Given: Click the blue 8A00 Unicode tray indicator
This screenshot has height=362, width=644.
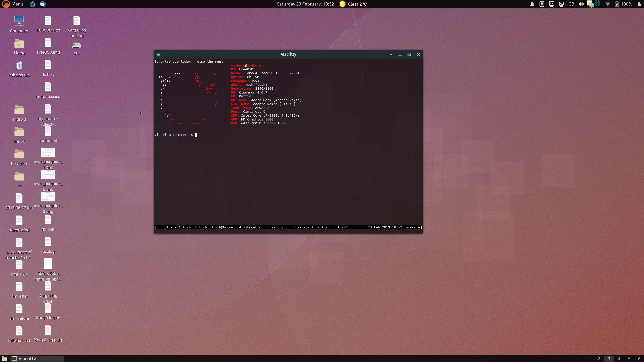Looking at the screenshot, I should pos(598,4).
